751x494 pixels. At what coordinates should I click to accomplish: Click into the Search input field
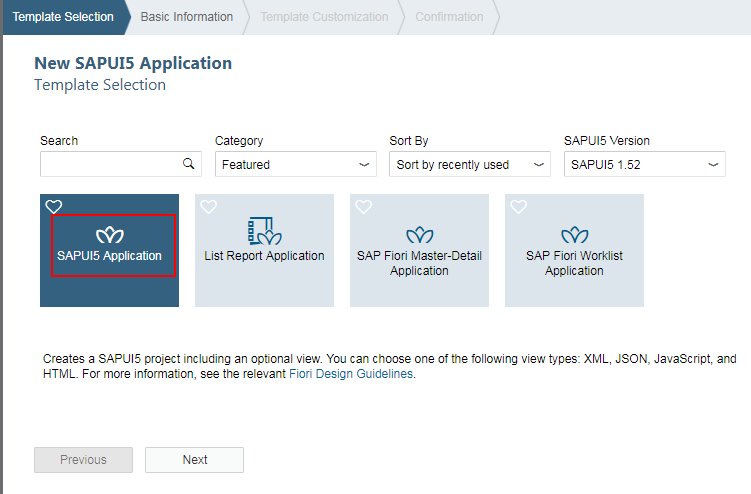coord(110,165)
